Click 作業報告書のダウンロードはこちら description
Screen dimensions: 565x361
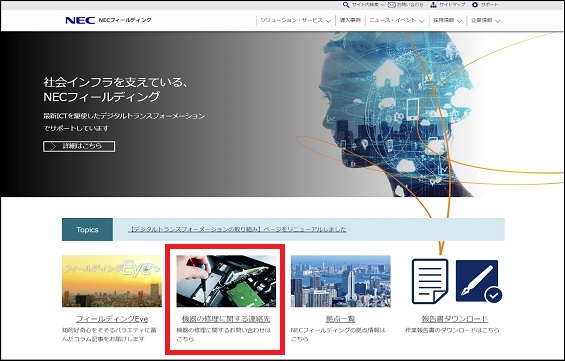point(452,330)
